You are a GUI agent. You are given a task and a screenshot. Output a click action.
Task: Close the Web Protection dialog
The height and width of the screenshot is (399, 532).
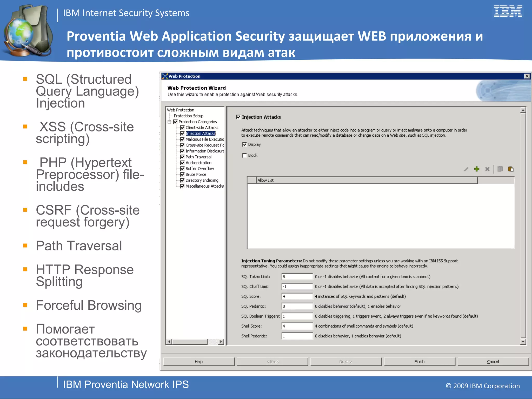click(527, 76)
